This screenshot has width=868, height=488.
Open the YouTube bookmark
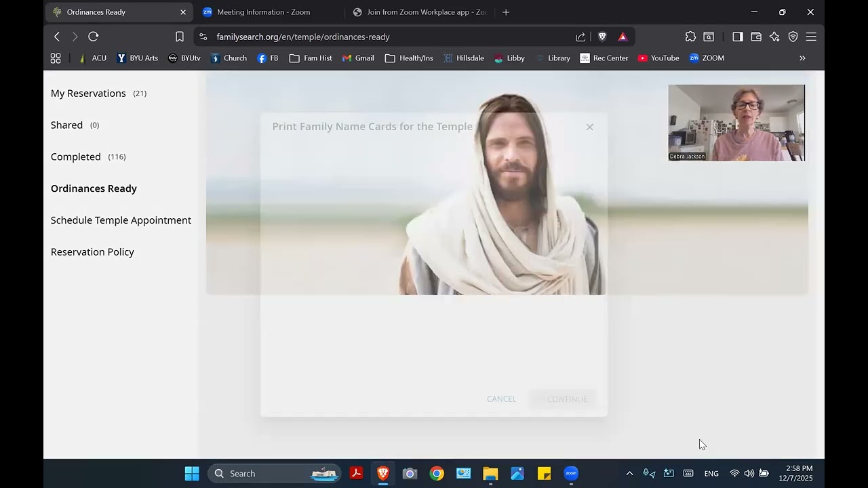(x=658, y=58)
